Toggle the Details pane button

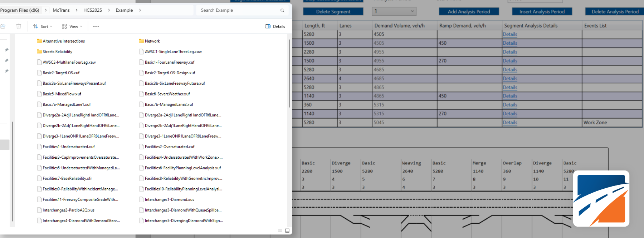click(x=275, y=26)
